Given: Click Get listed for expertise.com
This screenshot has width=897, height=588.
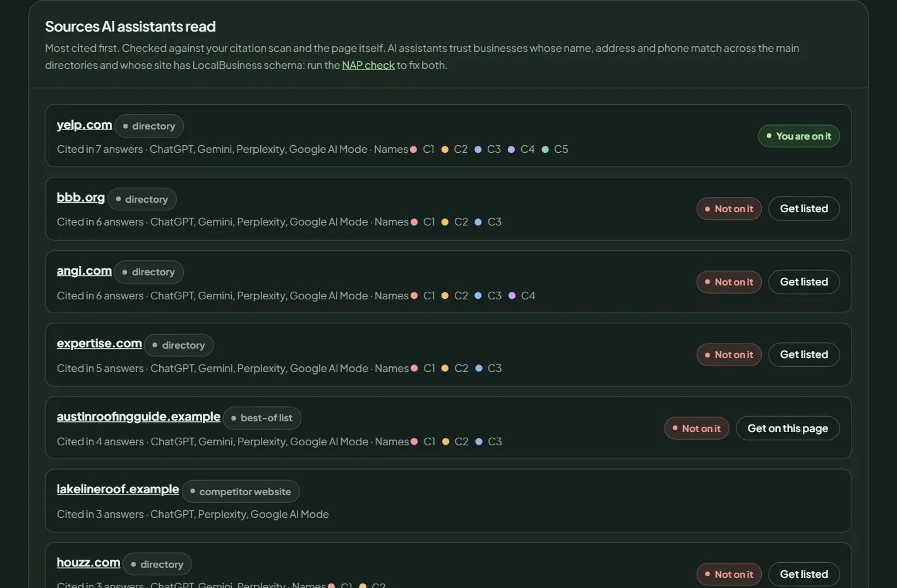Looking at the screenshot, I should (804, 355).
